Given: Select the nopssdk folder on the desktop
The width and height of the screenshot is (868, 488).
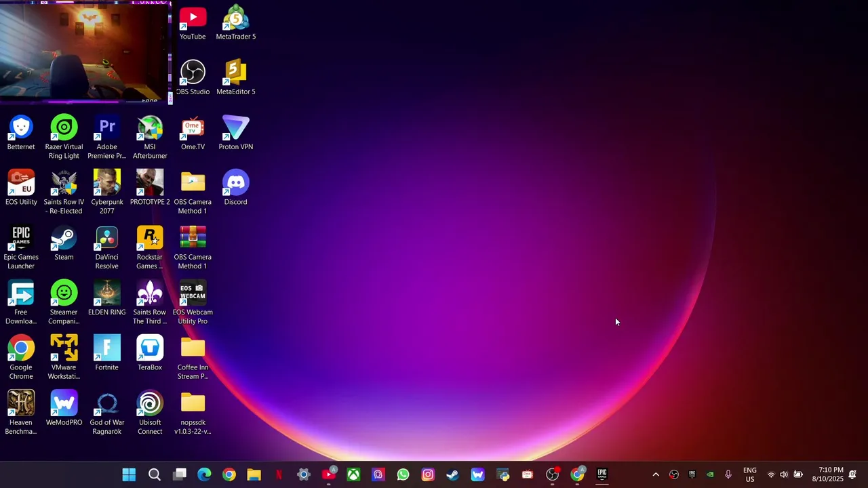Looking at the screenshot, I should [193, 412].
